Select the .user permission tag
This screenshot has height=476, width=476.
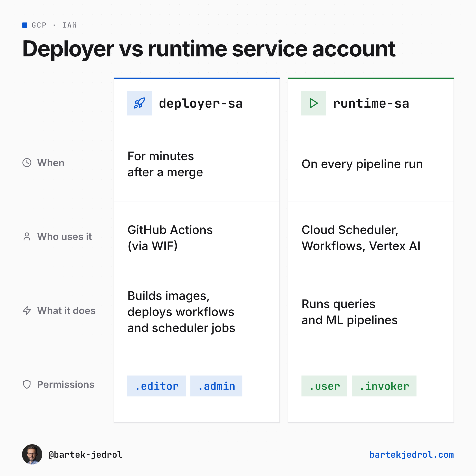point(324,386)
